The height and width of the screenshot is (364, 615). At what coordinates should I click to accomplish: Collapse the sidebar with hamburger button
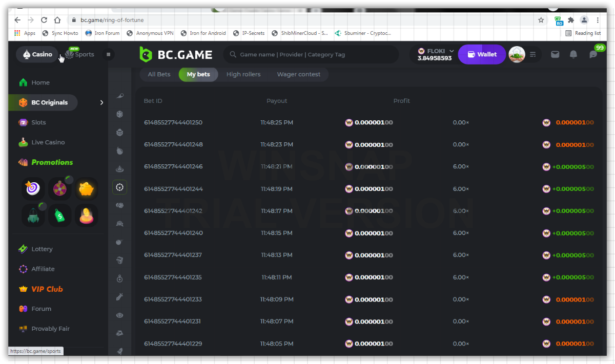[x=108, y=54]
